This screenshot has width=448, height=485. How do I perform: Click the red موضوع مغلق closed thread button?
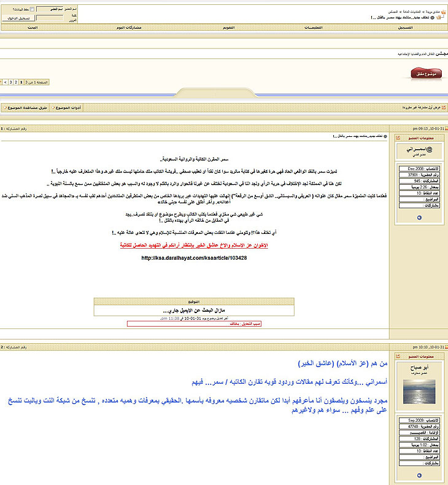click(426, 74)
